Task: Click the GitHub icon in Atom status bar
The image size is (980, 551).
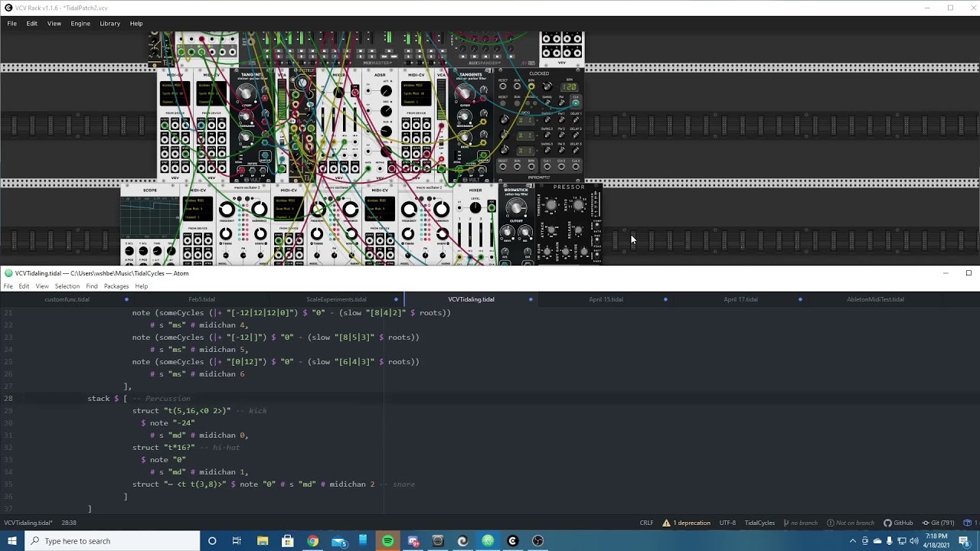Action: [898, 523]
